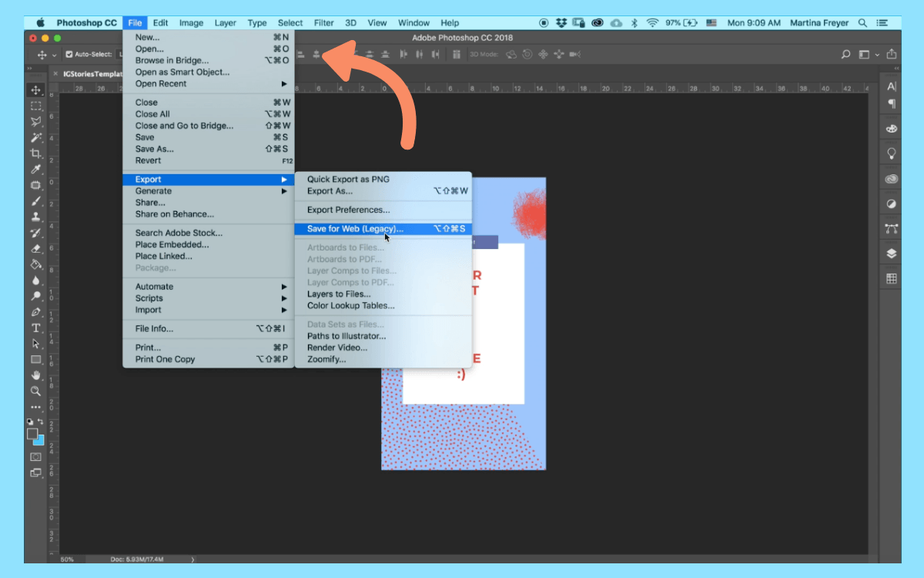Choose Save As... in File menu
Screen dimensions: 924x578
pyautogui.click(x=208, y=149)
